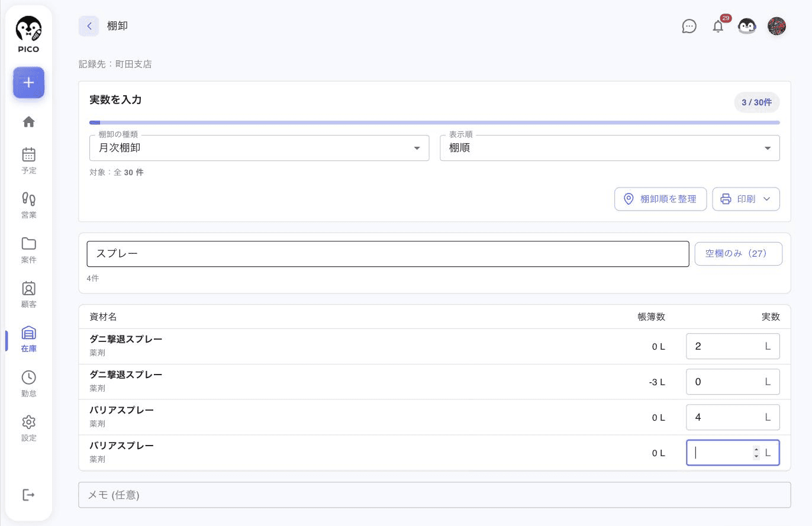
Task: Go back with the chevron button
Action: [x=89, y=26]
